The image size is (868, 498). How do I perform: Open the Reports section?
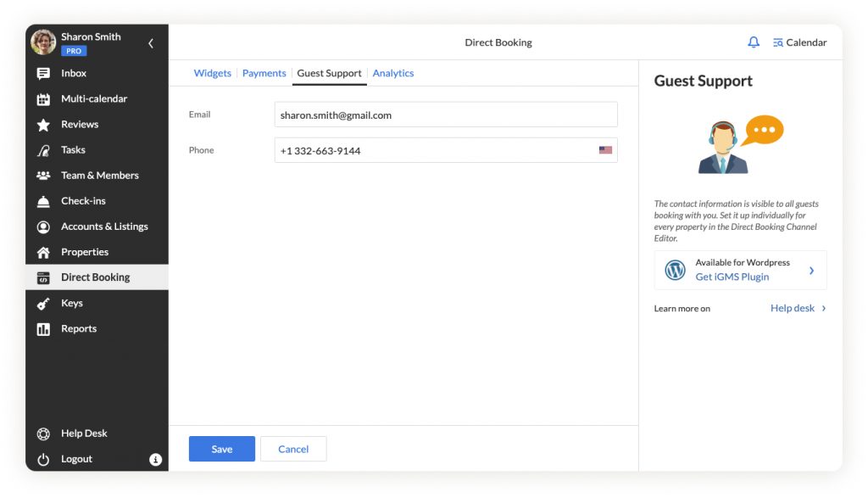79,328
